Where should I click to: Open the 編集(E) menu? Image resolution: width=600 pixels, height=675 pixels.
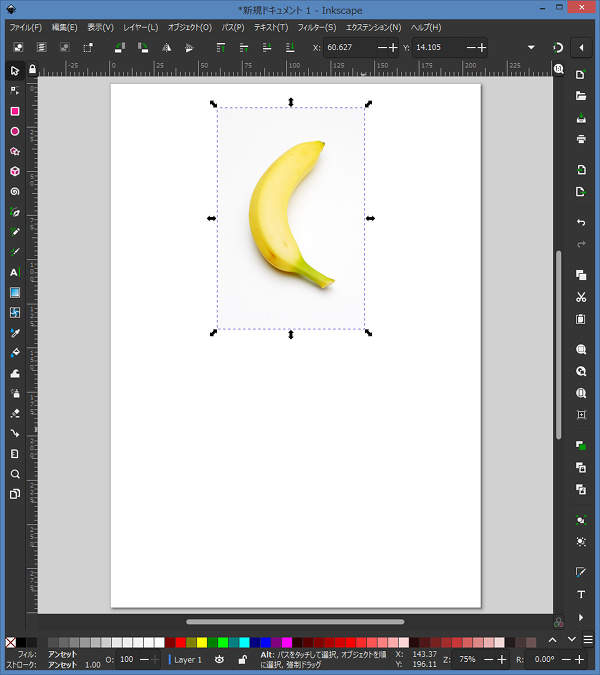point(65,28)
